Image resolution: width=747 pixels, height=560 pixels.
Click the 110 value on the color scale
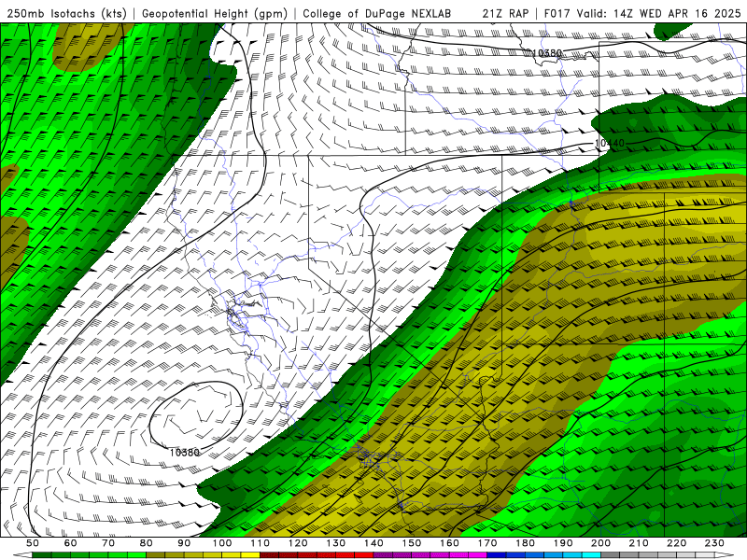click(260, 542)
